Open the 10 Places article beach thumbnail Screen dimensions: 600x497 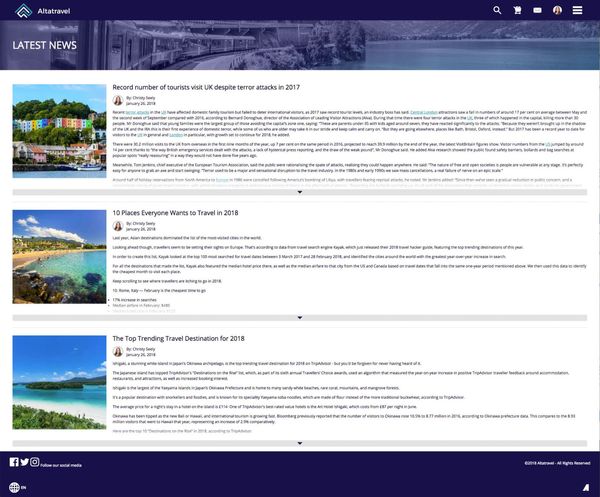[59, 257]
